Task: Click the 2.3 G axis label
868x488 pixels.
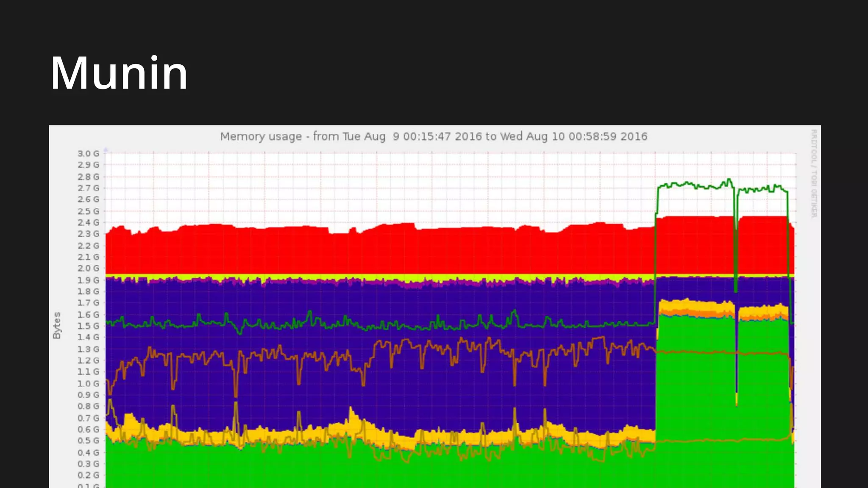Action: click(x=88, y=234)
